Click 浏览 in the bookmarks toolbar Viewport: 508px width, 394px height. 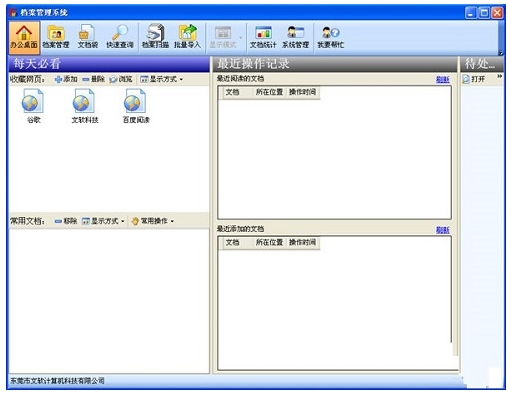click(x=121, y=79)
